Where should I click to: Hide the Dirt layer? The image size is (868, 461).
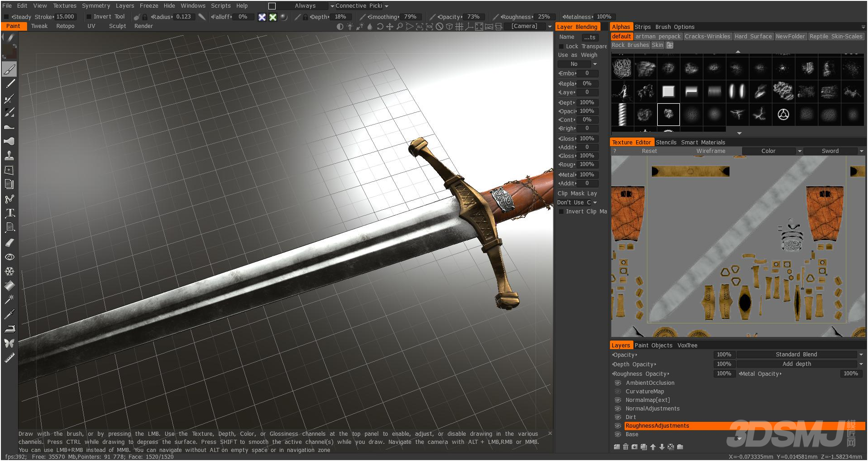(618, 417)
